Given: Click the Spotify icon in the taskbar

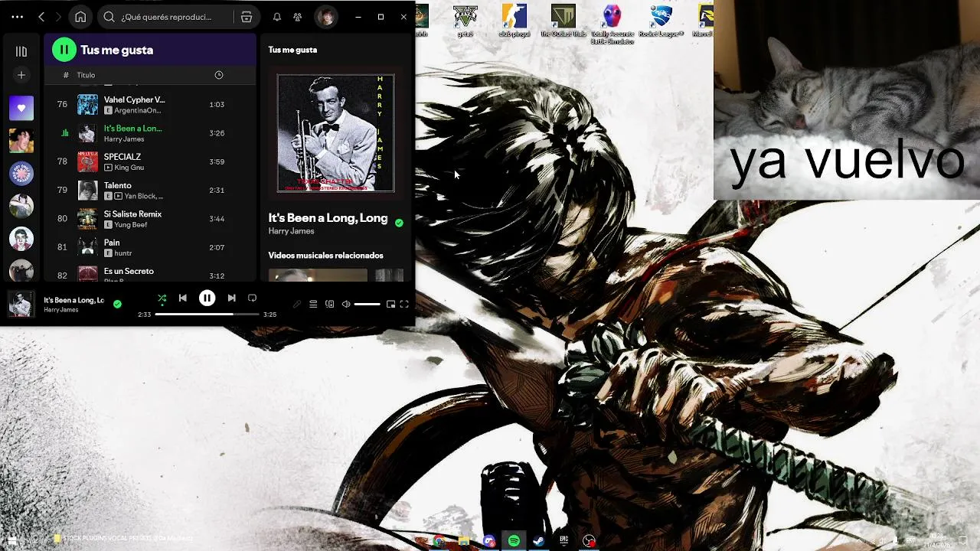Looking at the screenshot, I should coord(514,541).
